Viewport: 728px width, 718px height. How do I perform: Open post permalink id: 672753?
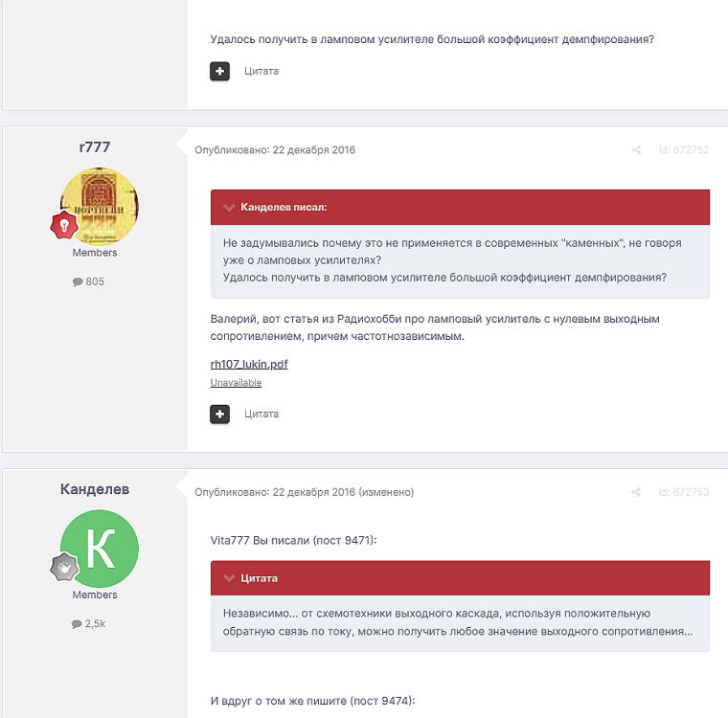pos(684,492)
